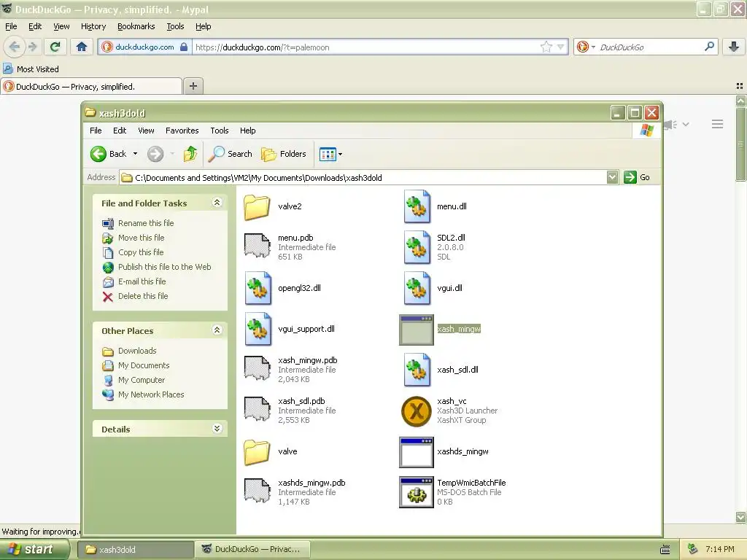This screenshot has height=560, width=747.
Task: Click the Go button beside address bar
Action: coord(637,177)
